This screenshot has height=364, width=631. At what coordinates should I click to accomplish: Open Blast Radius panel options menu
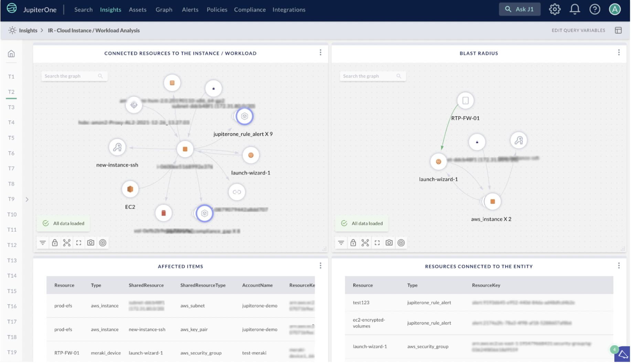coord(619,52)
